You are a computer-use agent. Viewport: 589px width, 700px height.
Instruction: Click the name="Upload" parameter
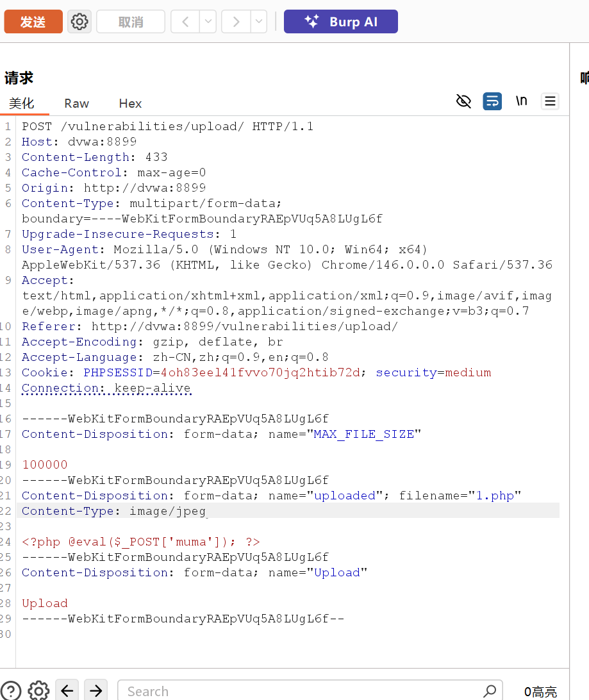pos(318,573)
